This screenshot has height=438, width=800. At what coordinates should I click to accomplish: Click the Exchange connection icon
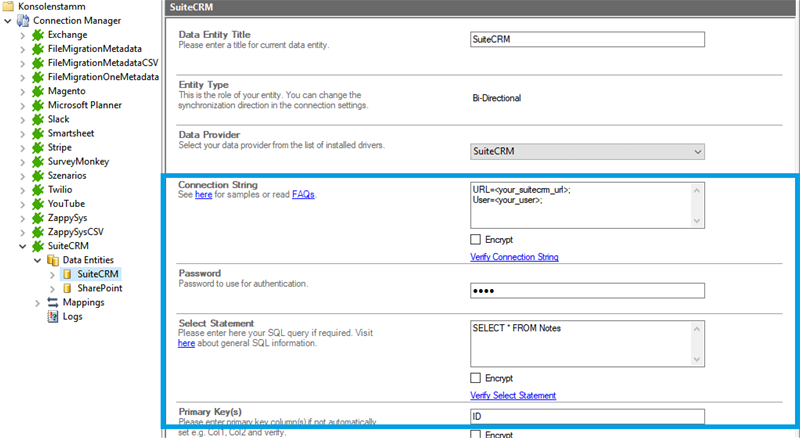click(x=38, y=34)
